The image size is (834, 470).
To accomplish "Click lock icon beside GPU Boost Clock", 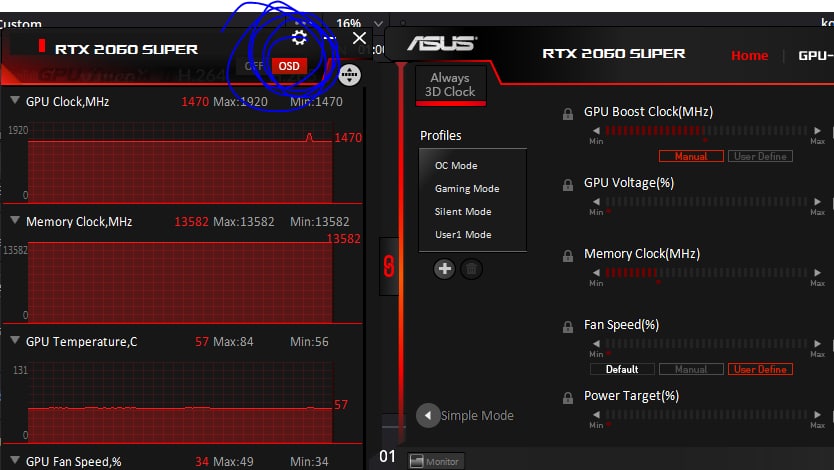I will 568,114.
